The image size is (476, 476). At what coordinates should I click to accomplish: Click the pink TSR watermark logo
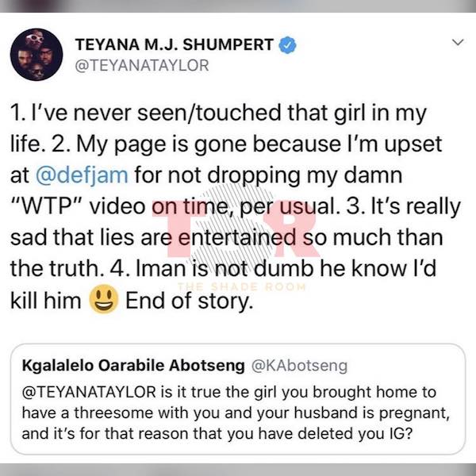tap(236, 228)
